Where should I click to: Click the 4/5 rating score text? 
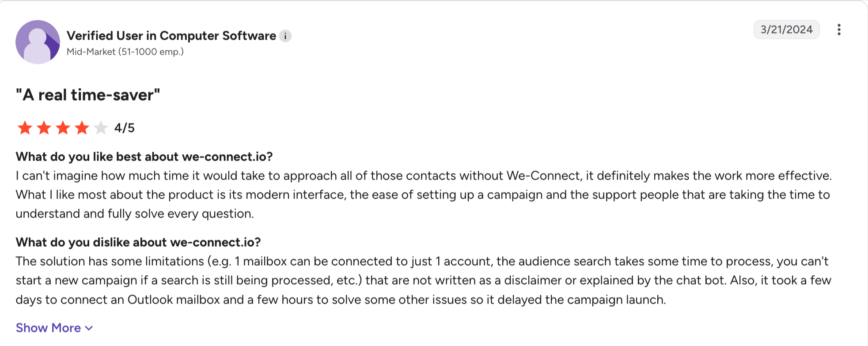click(124, 128)
